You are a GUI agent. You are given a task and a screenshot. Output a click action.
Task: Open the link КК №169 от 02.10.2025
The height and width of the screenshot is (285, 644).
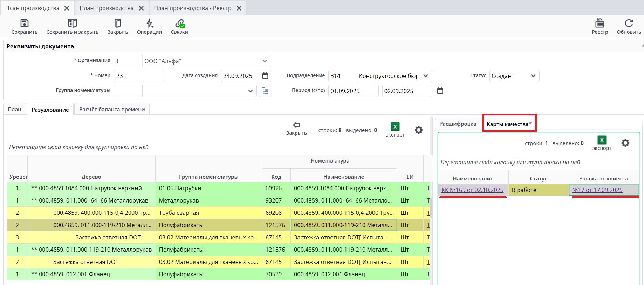tap(472, 190)
